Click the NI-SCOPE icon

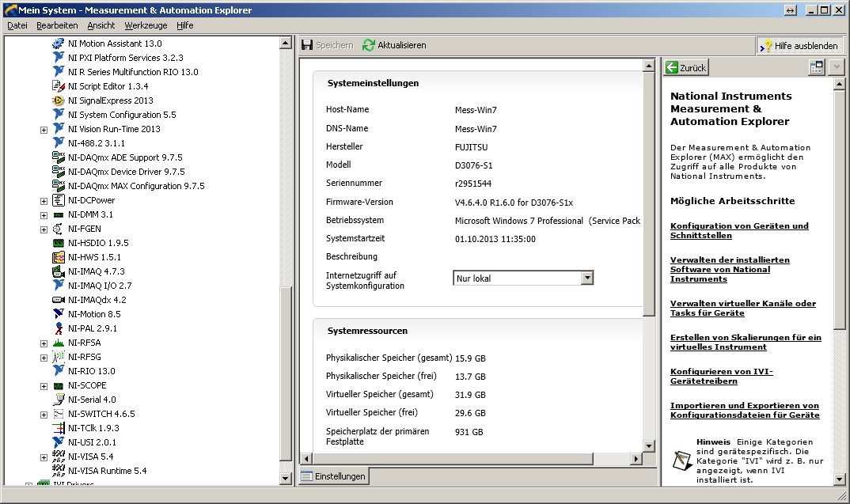[58, 385]
